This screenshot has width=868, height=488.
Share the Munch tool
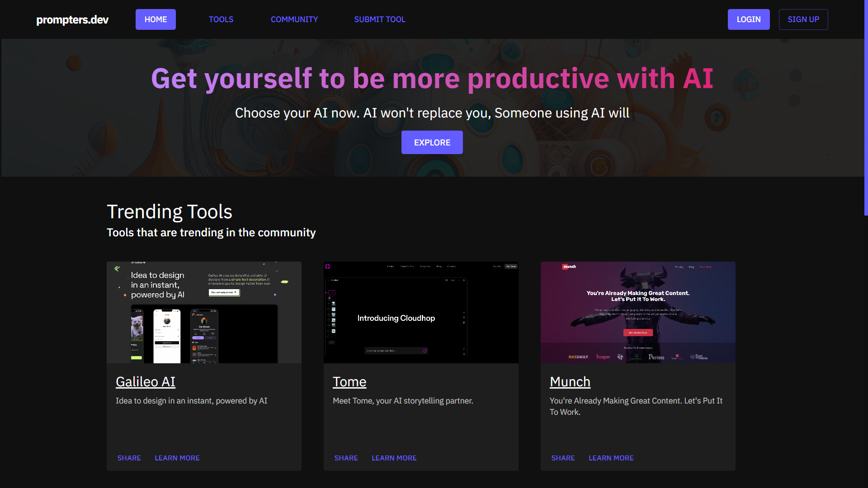pos(563,458)
